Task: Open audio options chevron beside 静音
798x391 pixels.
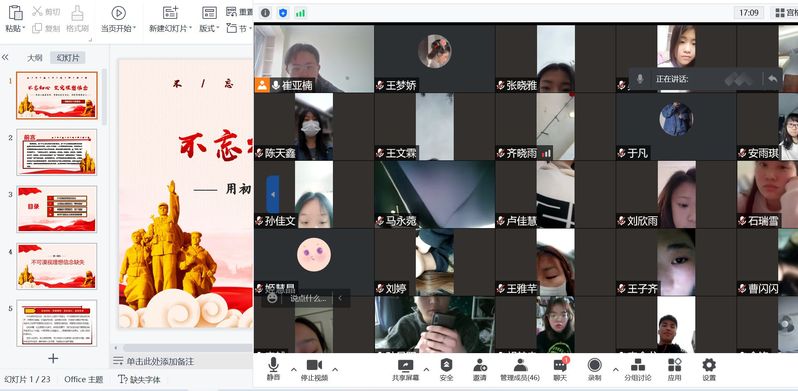Action: pos(293,369)
